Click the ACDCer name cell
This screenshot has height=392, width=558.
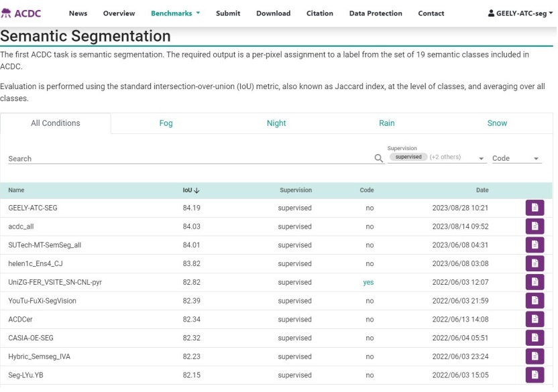(20, 319)
